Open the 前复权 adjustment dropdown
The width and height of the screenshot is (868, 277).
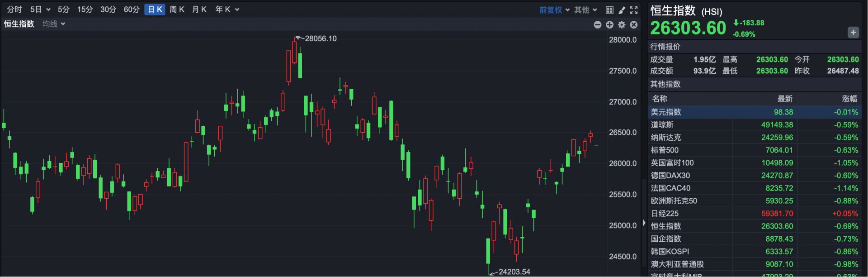click(x=554, y=10)
